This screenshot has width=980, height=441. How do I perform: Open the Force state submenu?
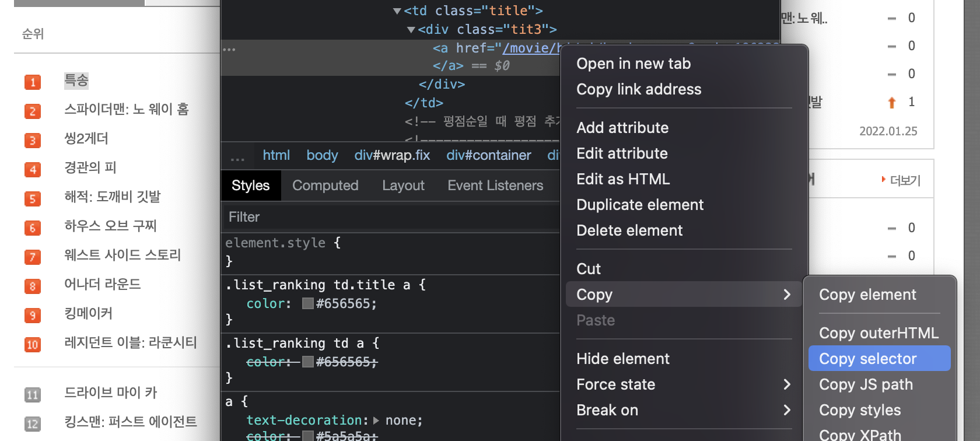click(x=682, y=384)
